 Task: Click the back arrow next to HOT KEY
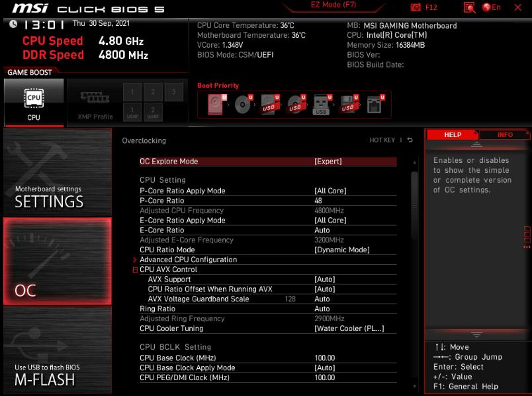(x=410, y=140)
